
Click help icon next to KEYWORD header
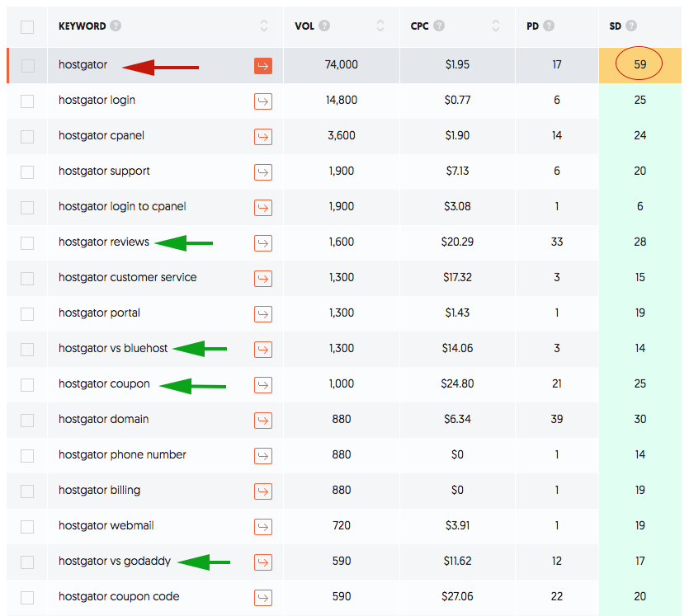[116, 26]
